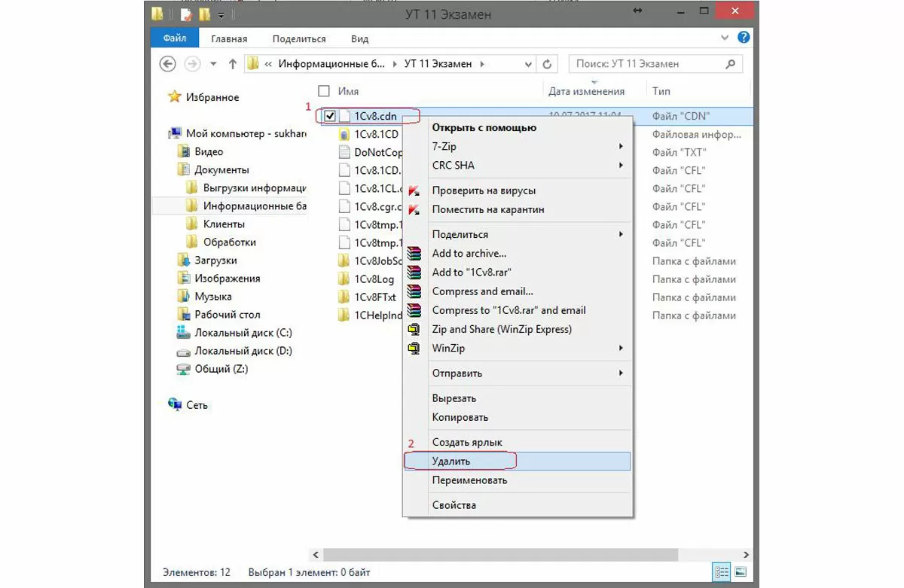Open the quick access toolbar dropdown

coord(221,14)
